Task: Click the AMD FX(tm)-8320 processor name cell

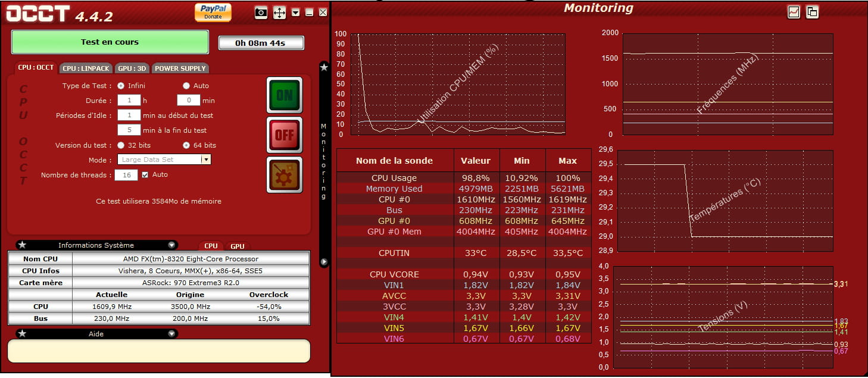Action: pos(191,259)
